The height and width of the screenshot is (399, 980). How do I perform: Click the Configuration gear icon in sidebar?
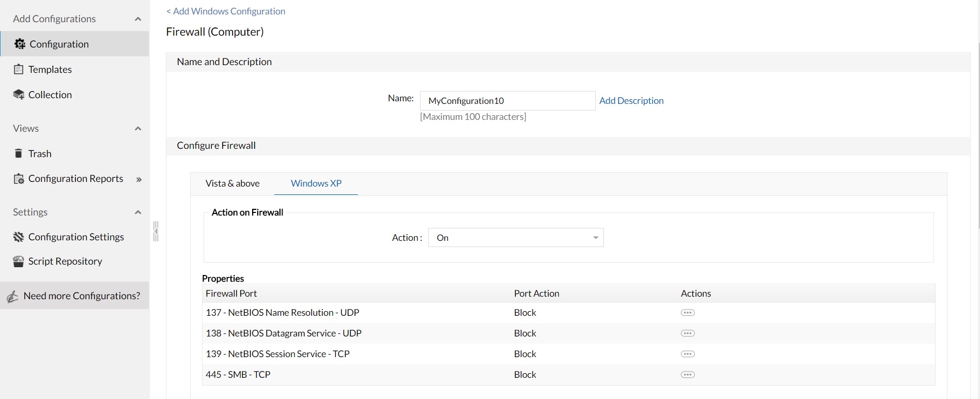click(20, 44)
